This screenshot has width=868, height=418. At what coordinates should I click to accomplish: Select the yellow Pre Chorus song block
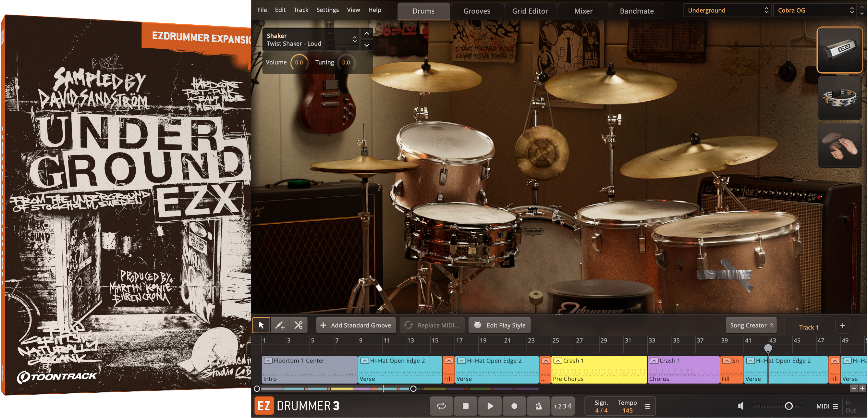[599, 370]
